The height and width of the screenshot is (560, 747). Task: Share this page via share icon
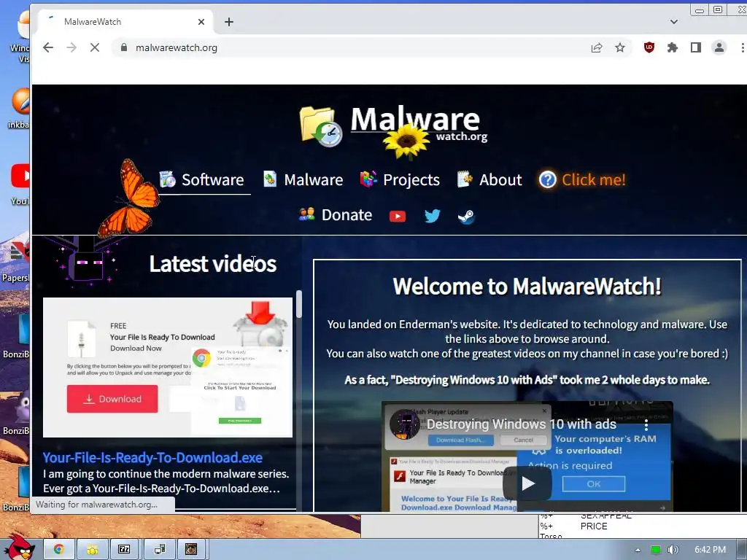click(x=597, y=47)
